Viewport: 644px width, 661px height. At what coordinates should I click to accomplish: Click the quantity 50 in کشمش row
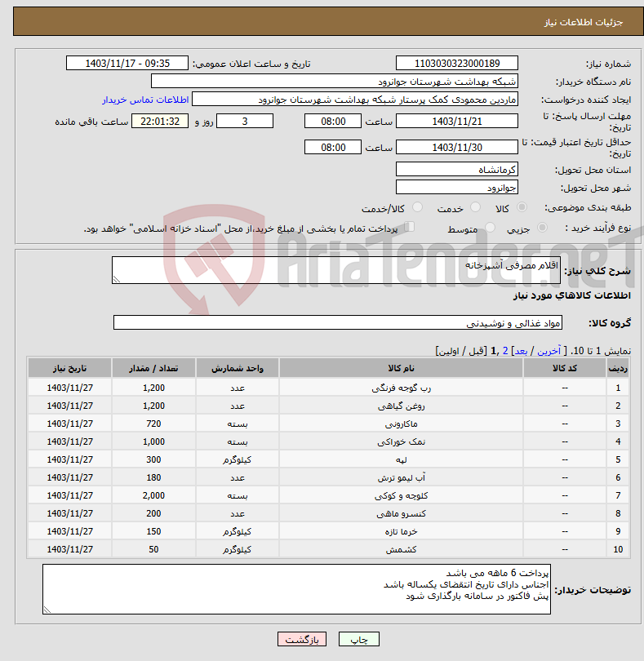click(x=153, y=549)
